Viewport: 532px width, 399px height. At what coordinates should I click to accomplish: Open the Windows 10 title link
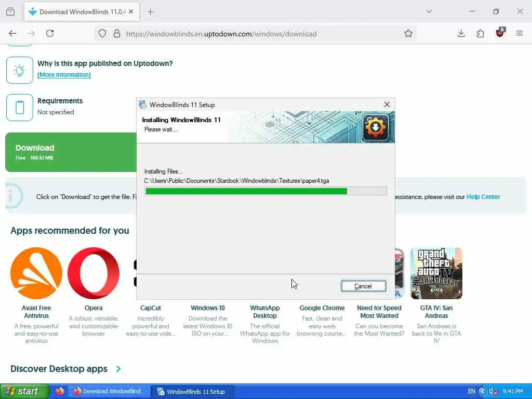[208, 308]
